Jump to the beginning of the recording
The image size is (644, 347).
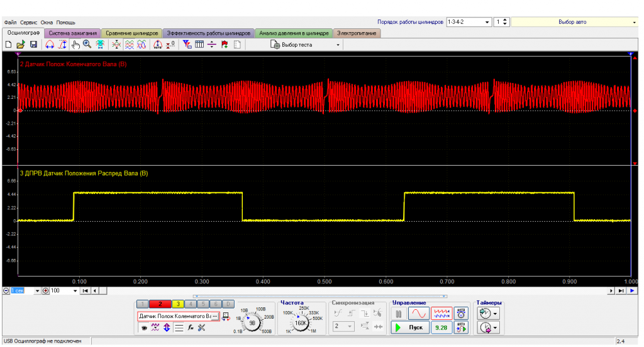[x=86, y=291]
